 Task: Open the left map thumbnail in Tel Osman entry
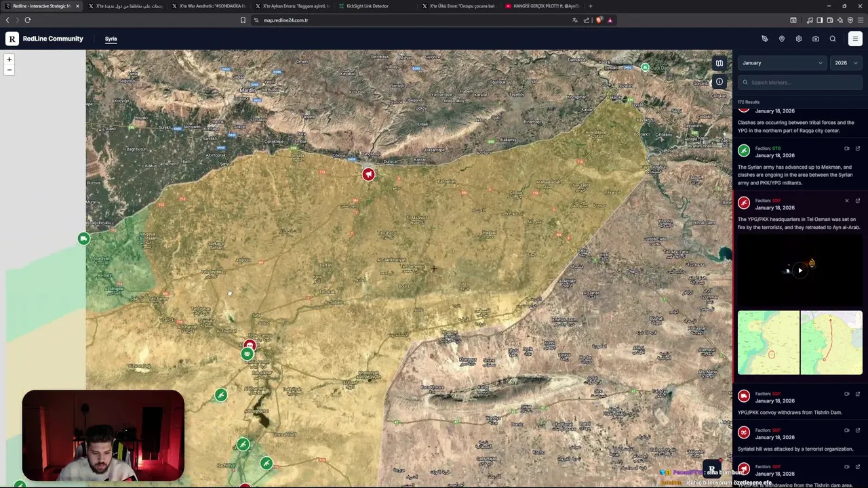click(768, 342)
